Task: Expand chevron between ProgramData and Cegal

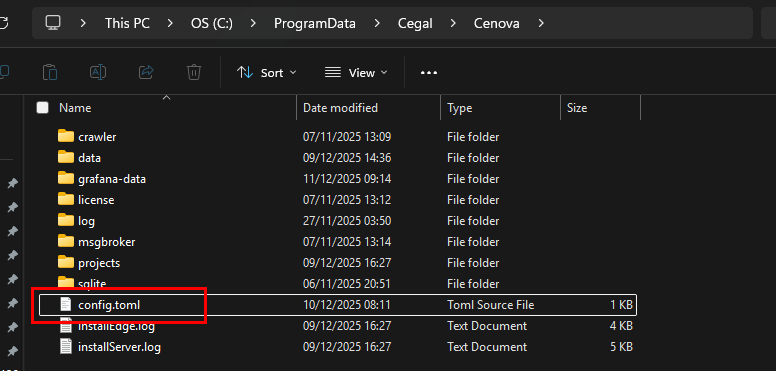Action: click(377, 23)
